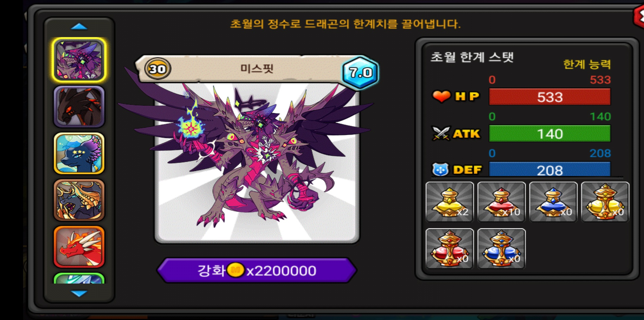
Task: Select the small blue potion x0
Action: 553,202
